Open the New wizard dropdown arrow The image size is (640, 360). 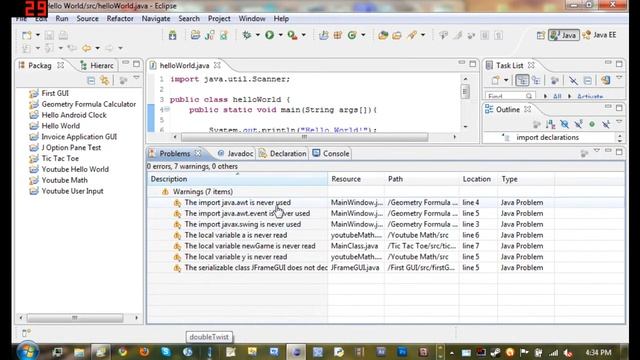click(x=38, y=36)
